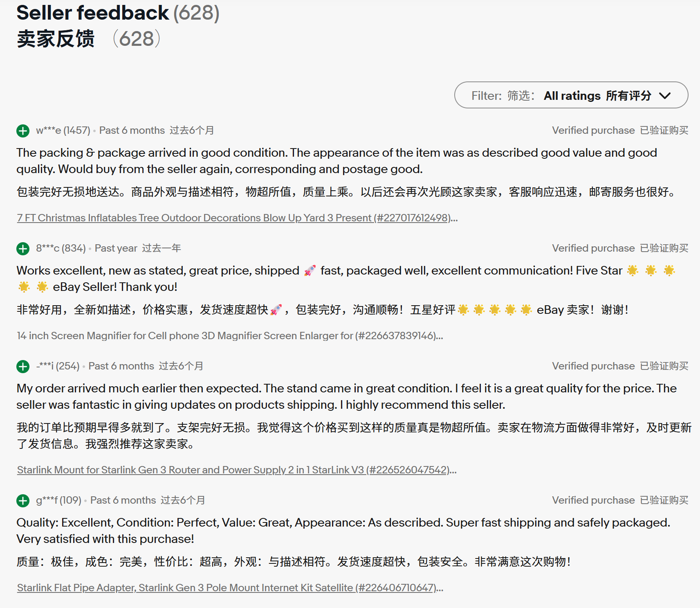Open the All ratings filter dropdown
Image resolution: width=700 pixels, height=608 pixels.
click(x=571, y=95)
